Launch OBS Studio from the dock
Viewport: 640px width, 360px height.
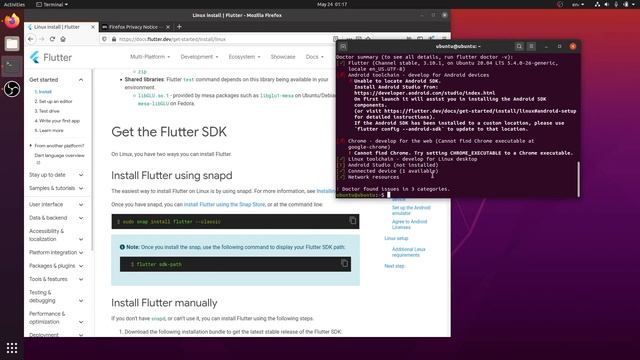tap(12, 89)
